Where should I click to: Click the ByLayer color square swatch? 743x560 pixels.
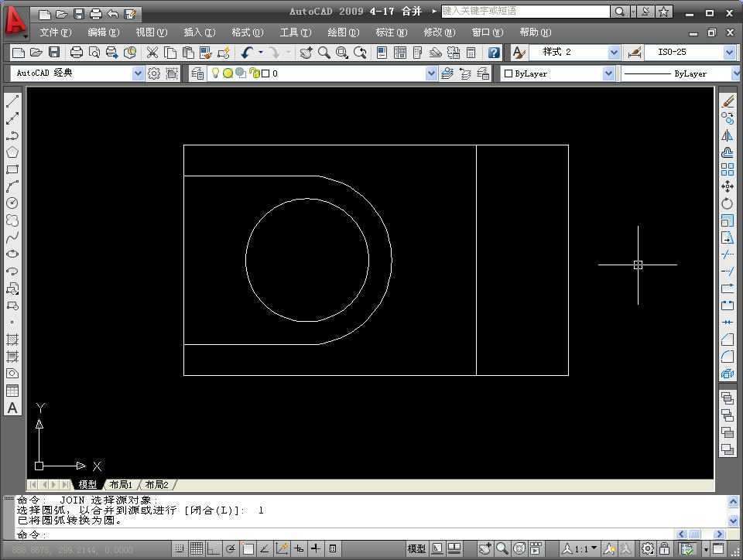coord(508,73)
